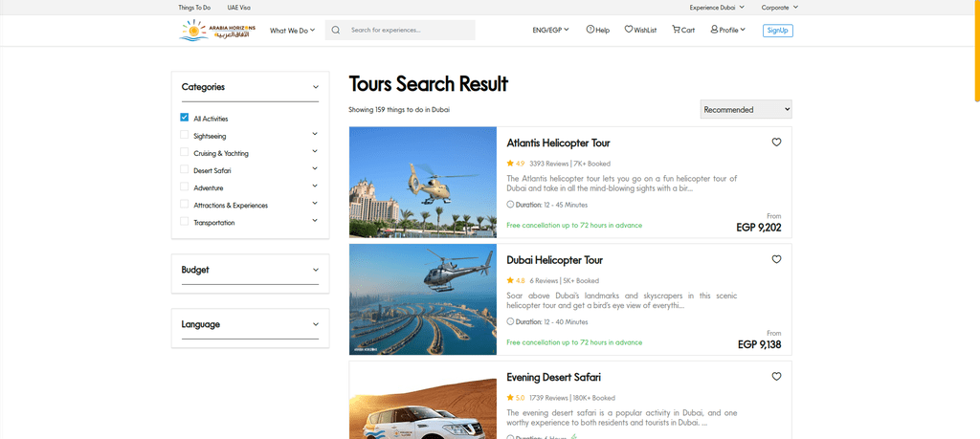Image resolution: width=980 pixels, height=439 pixels.
Task: Click the Arabia Horizons logo
Action: 217,30
